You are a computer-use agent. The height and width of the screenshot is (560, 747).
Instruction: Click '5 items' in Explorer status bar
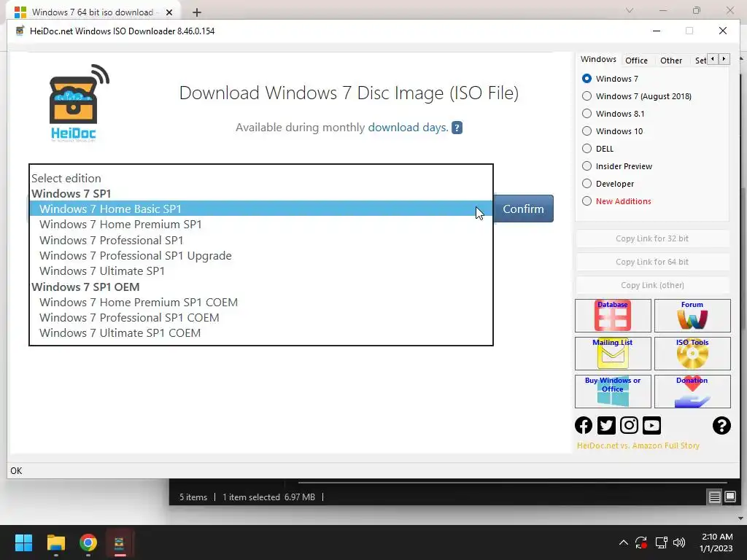click(x=193, y=497)
